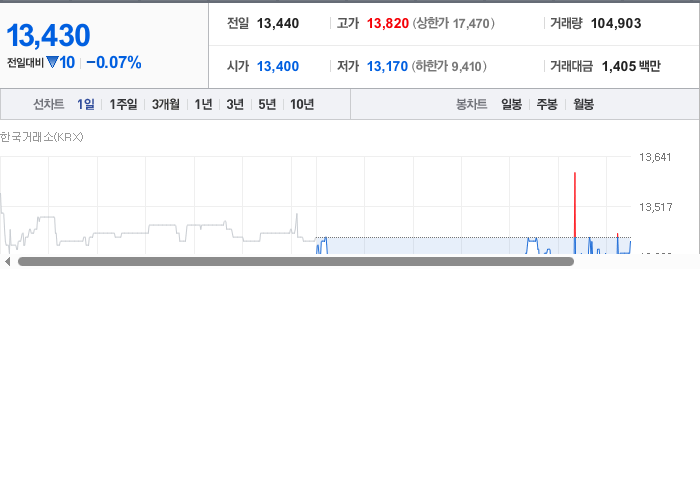Click the 거래량 value 104,903
The image size is (700, 490).
(616, 23)
